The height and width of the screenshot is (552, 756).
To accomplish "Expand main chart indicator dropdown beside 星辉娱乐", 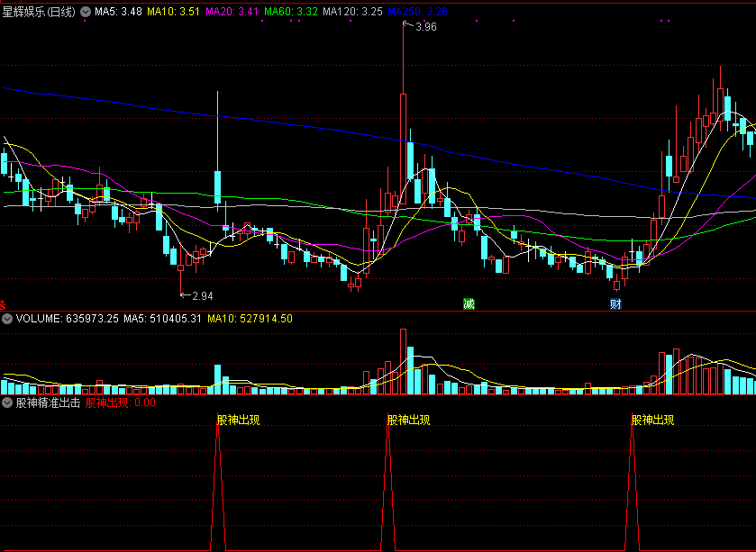I will 86,12.
